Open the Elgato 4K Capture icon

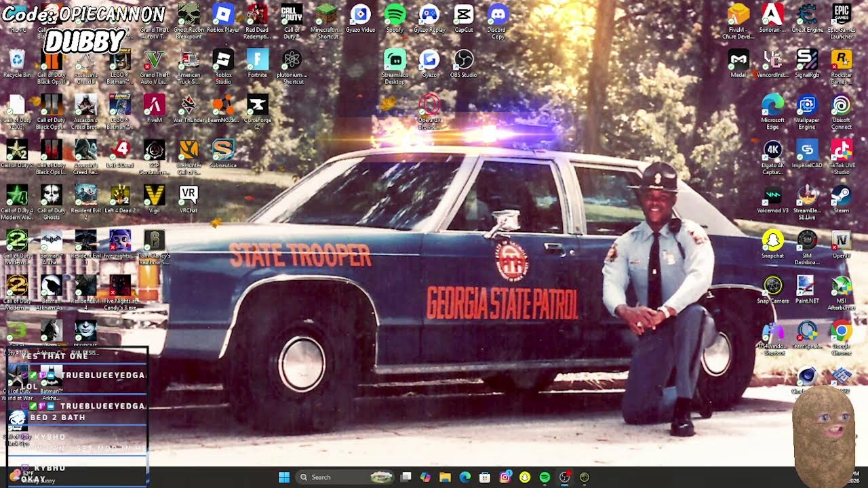coord(772,157)
